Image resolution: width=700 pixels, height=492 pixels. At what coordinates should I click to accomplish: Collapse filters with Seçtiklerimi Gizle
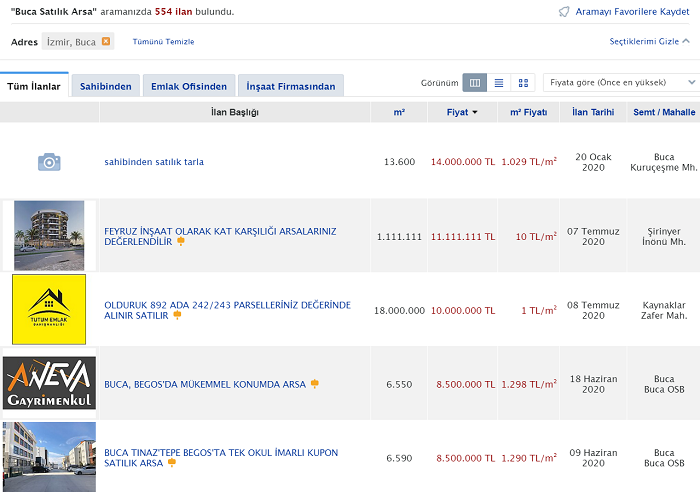coord(650,42)
